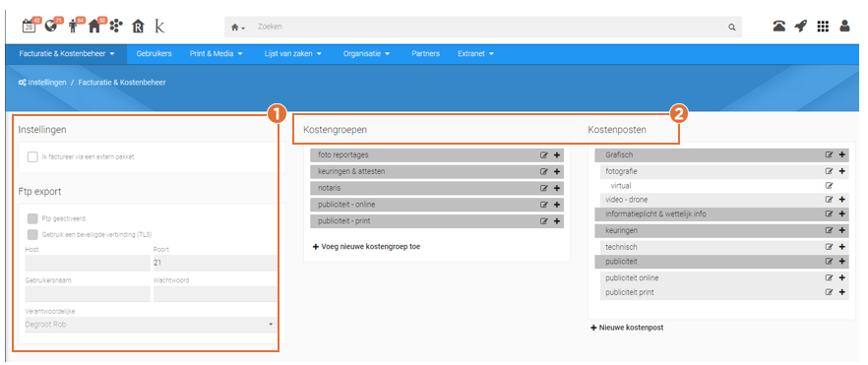Add sub-item under publiciteit print kostenpost

pos(842,292)
